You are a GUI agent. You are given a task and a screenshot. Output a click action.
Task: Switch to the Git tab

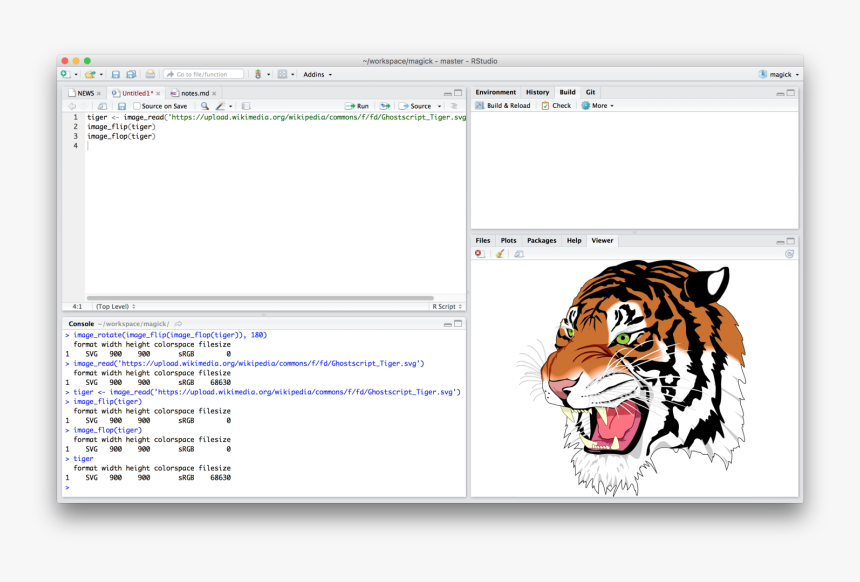pyautogui.click(x=590, y=92)
